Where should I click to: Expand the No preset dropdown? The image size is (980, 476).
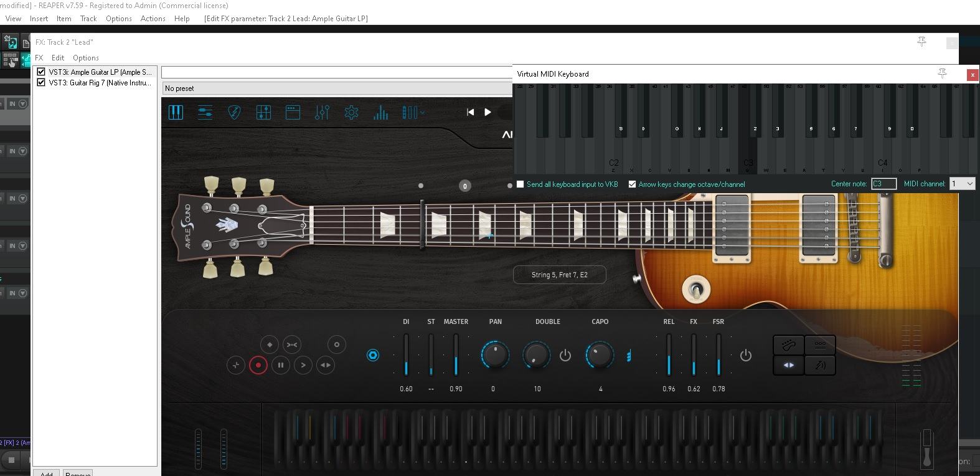click(x=336, y=88)
